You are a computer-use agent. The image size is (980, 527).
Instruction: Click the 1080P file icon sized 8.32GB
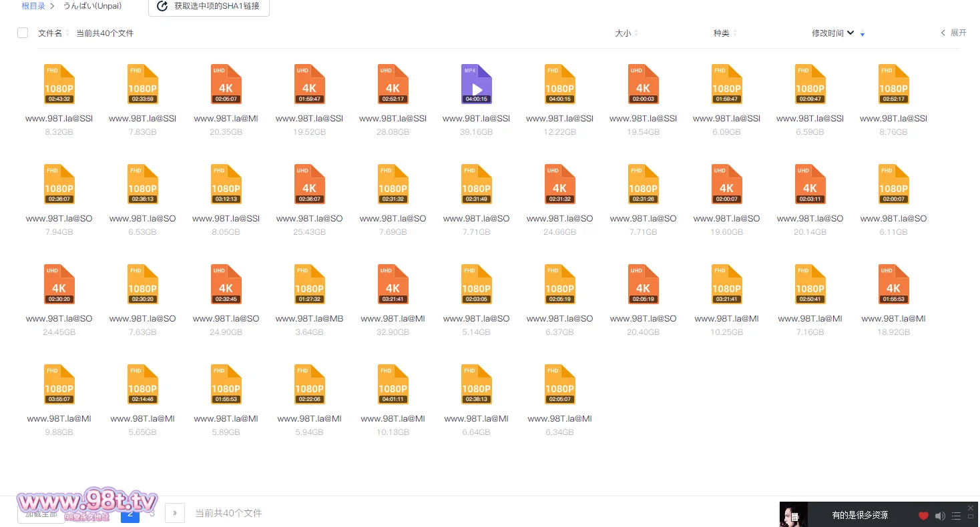[x=59, y=84]
